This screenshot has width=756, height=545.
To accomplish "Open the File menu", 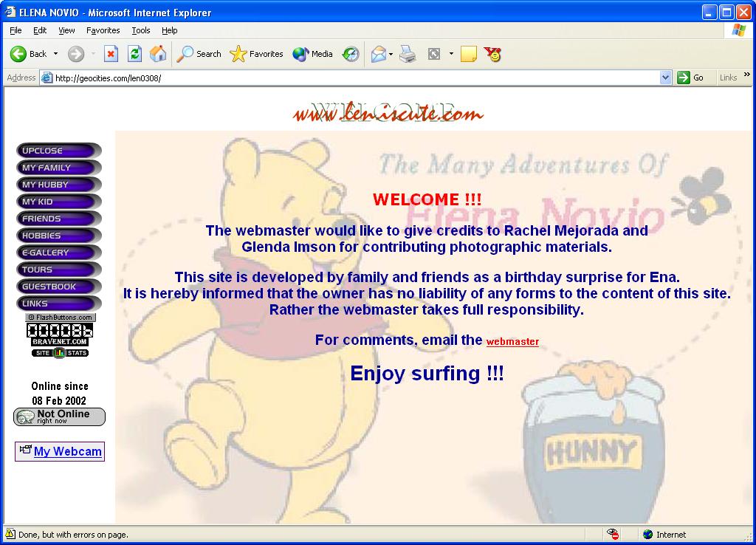I will [x=16, y=30].
